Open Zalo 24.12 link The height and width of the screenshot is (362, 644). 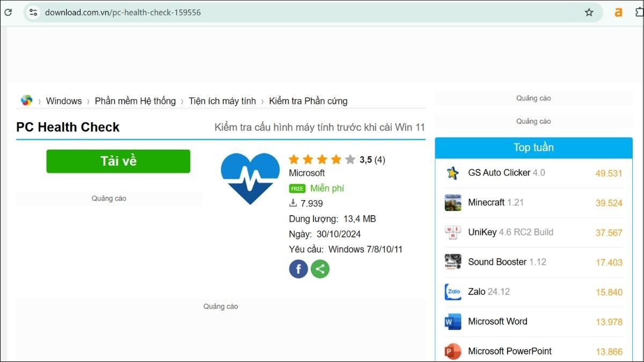[x=489, y=292]
